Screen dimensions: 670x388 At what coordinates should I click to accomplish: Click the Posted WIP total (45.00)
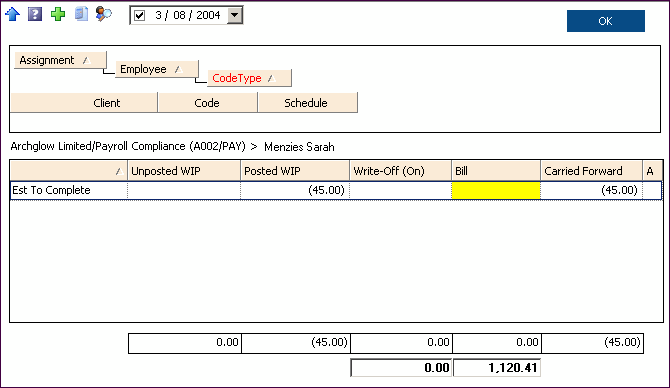tap(296, 343)
